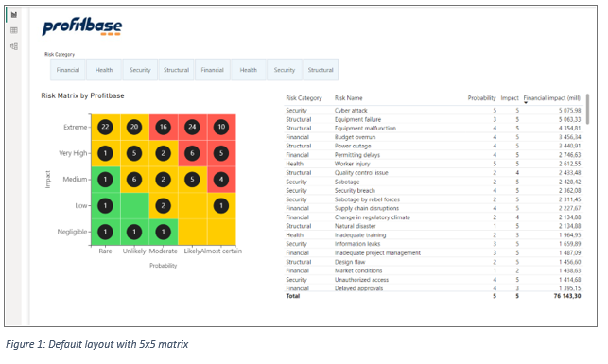Click the Very High/Moderate bubble showing 2
This screenshot has width=608, height=364.
point(164,153)
